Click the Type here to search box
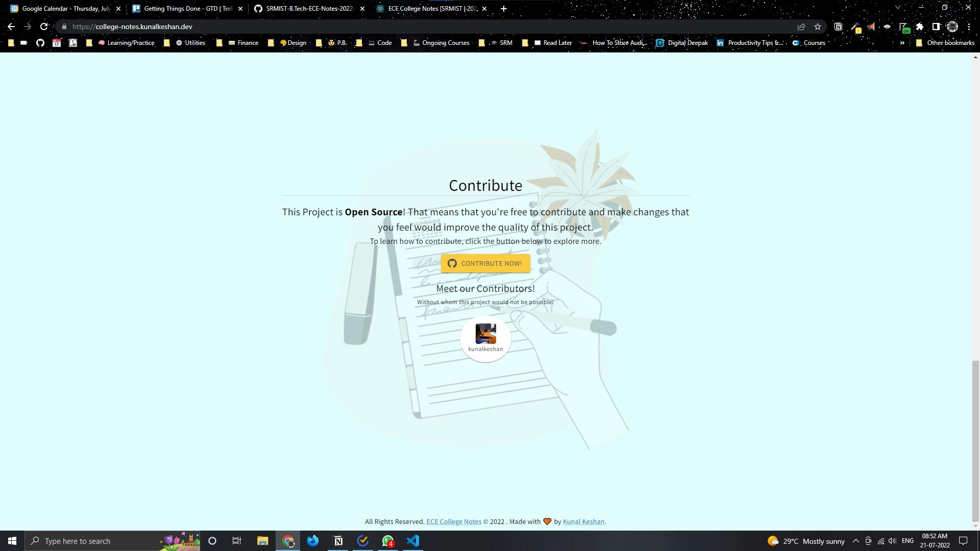The image size is (980, 551). 112,541
